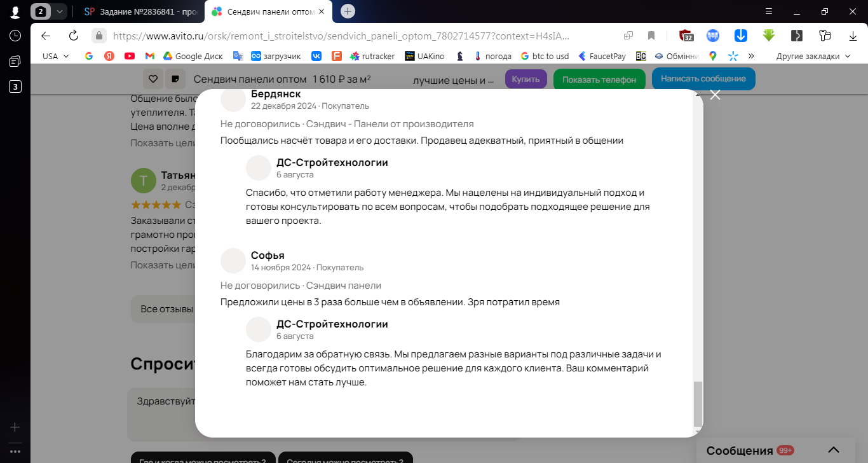Expand the tab group dropdown arrow

[x=59, y=11]
